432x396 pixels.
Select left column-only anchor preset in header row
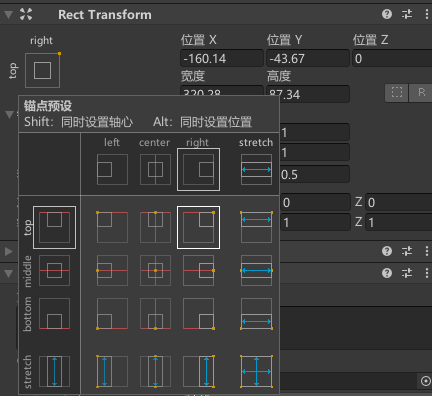pos(112,169)
